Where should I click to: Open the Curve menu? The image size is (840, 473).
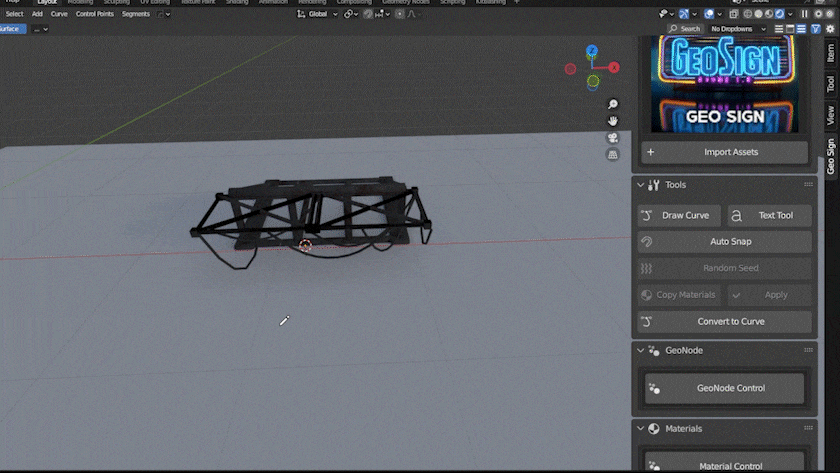point(59,14)
